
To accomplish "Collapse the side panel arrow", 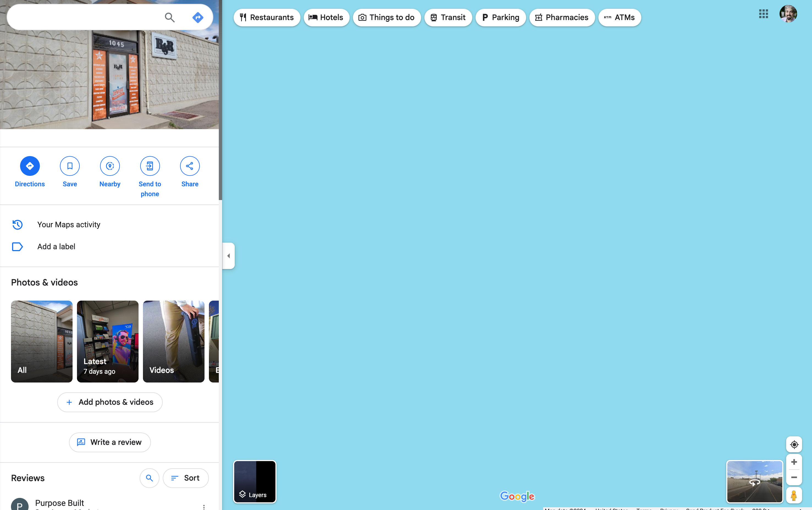I will (229, 256).
